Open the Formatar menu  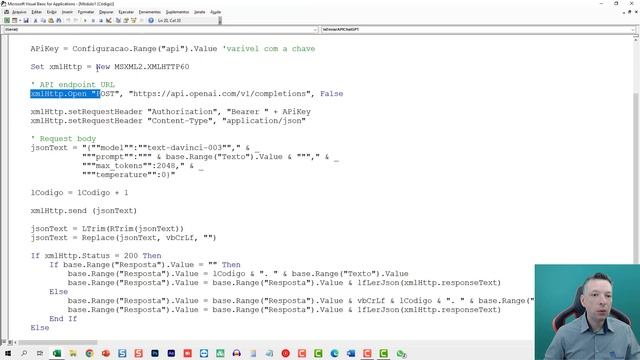point(86,12)
